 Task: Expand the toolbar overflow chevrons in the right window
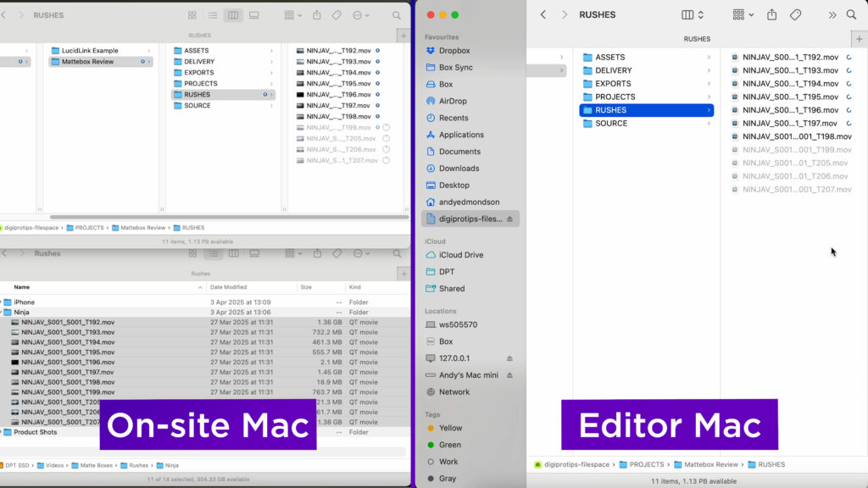(x=832, y=15)
